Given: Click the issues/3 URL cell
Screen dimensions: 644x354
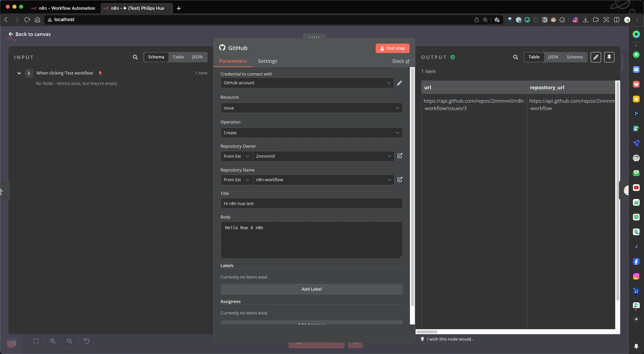Looking at the screenshot, I should [x=474, y=105].
